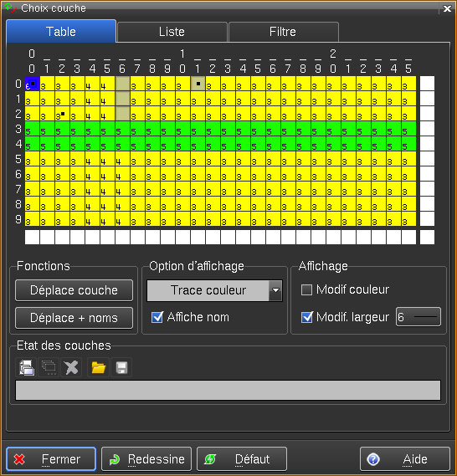Switch to the Liste tab
Viewport: 457px width, 476px height.
point(172,32)
